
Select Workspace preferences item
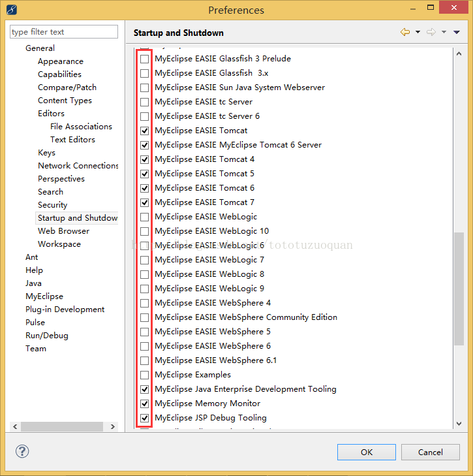[59, 244]
